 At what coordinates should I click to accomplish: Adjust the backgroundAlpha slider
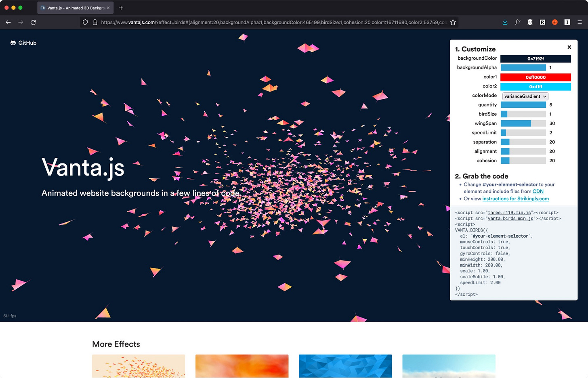click(x=523, y=68)
